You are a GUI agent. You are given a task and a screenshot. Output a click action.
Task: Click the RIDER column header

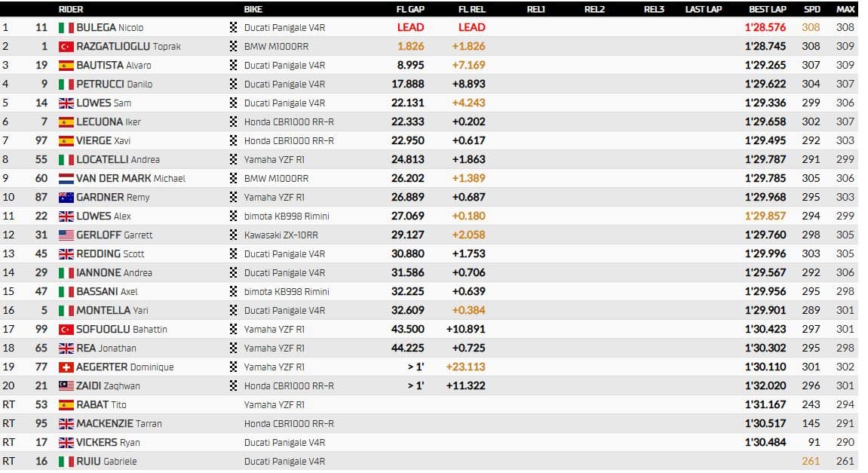tap(71, 9)
